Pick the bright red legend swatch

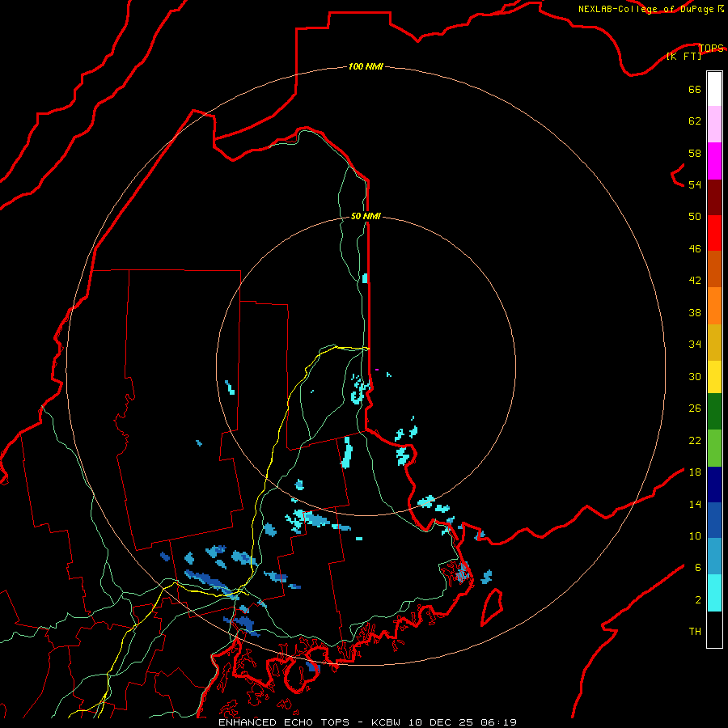[714, 234]
